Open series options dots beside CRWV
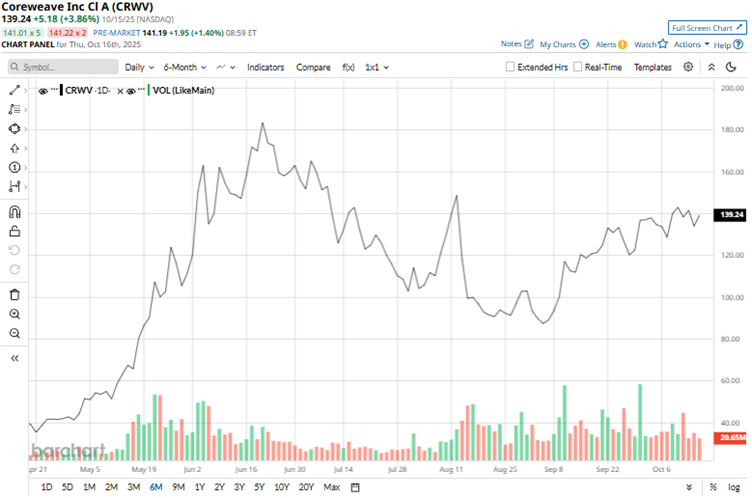This screenshot has width=752, height=498. pyautogui.click(x=54, y=90)
